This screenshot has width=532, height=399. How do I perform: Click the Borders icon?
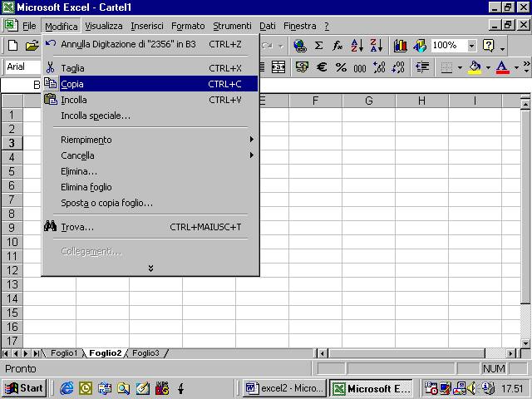447,67
